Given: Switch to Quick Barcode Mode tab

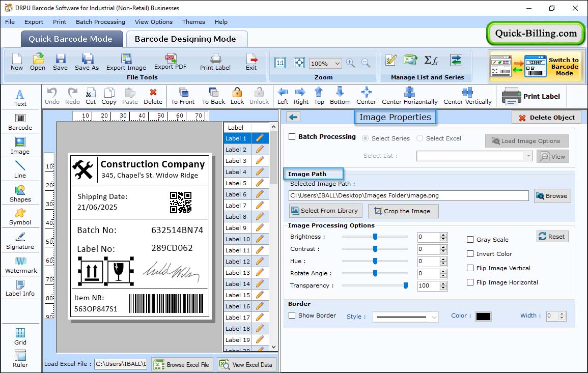Looking at the screenshot, I should point(72,39).
